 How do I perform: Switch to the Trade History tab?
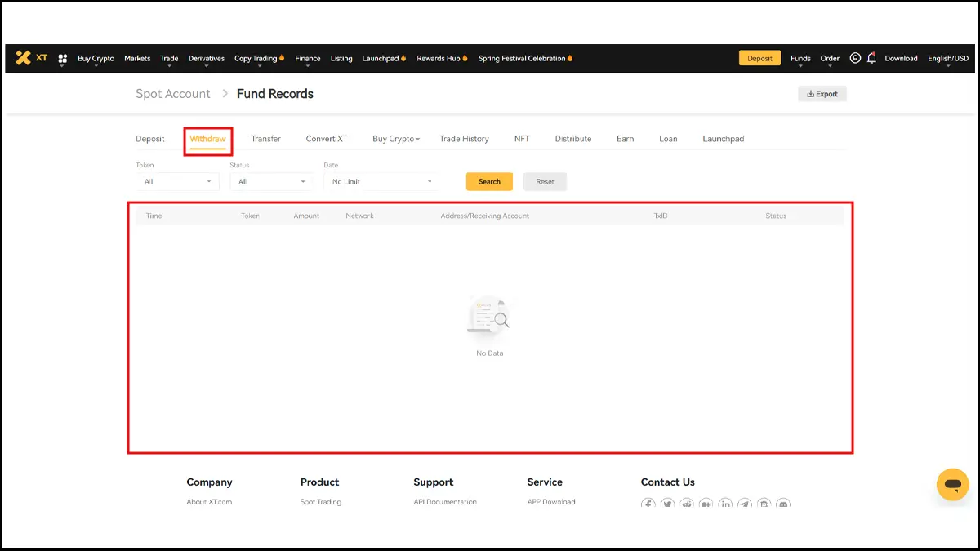tap(464, 139)
